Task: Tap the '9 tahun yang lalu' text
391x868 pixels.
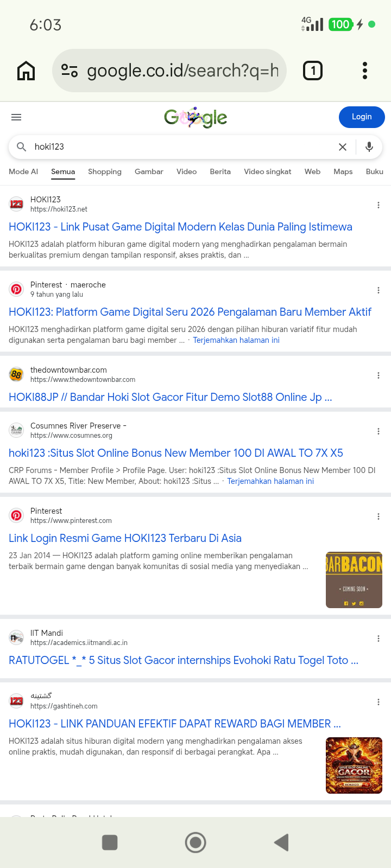Action: coord(56,295)
